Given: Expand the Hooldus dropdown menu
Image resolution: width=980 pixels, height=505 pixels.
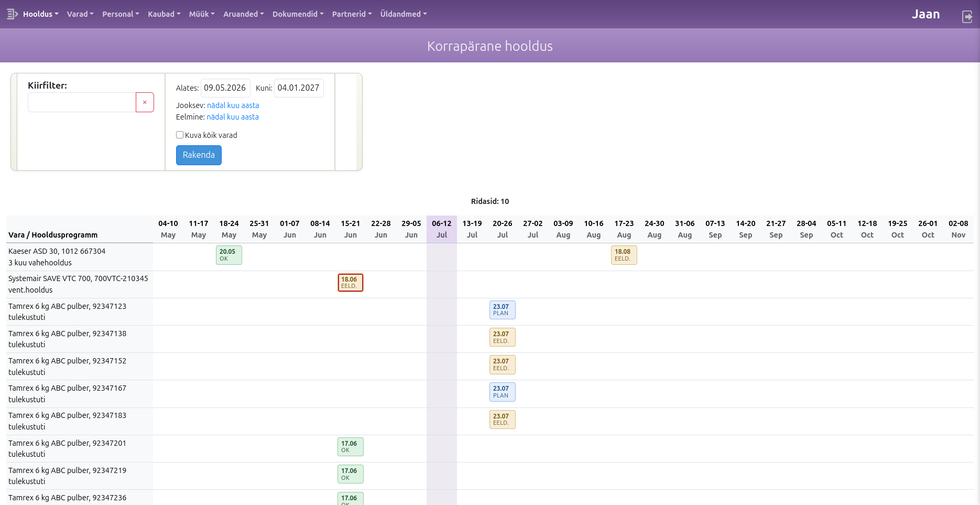Looking at the screenshot, I should pos(40,14).
